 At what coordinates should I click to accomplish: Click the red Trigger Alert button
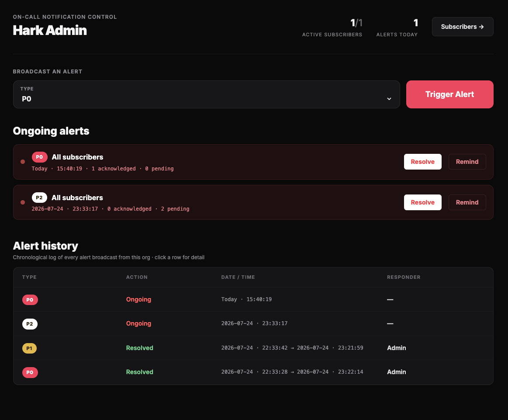click(x=449, y=94)
